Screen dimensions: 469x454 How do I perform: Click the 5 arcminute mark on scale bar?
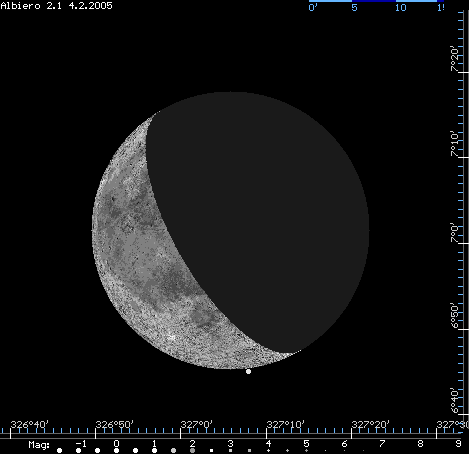354,8
